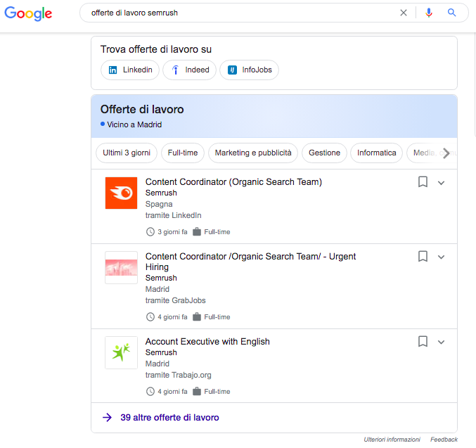Start voice search with the microphone icon
This screenshot has height=448, width=476.
(x=429, y=13)
